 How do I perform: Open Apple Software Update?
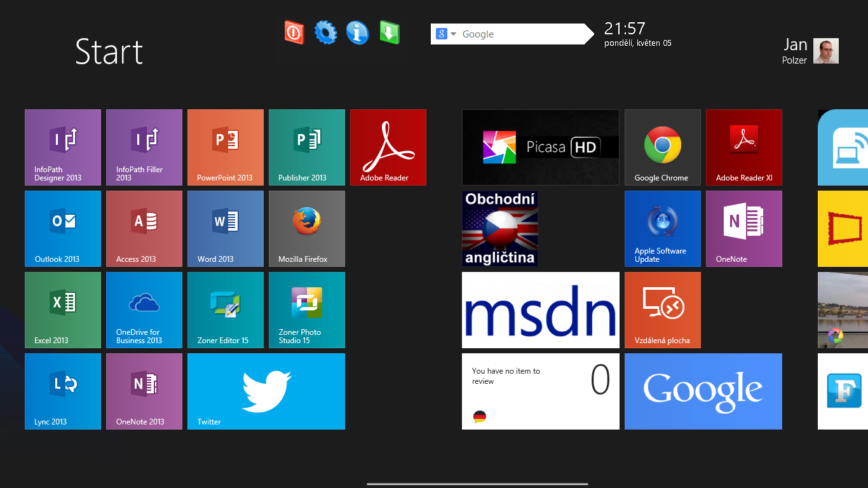click(x=663, y=229)
